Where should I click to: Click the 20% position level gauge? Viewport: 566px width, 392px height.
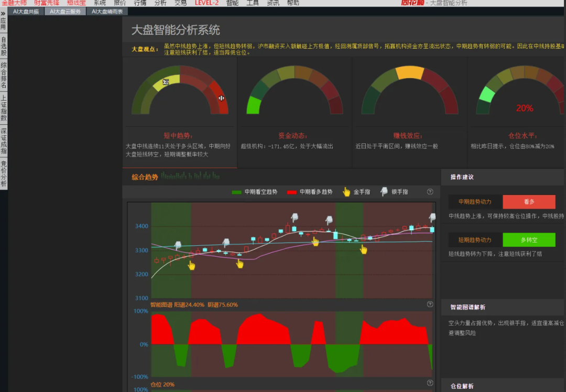click(524, 94)
